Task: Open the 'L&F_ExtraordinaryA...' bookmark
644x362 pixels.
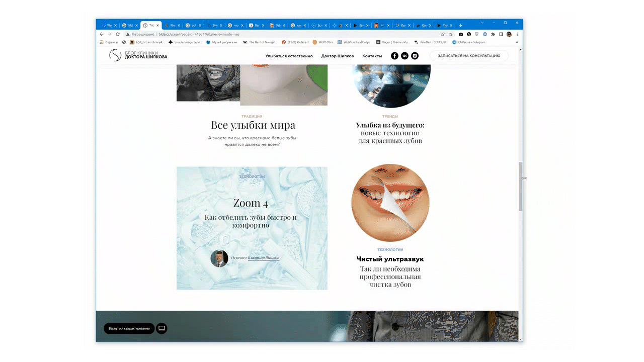Action: pos(147,42)
